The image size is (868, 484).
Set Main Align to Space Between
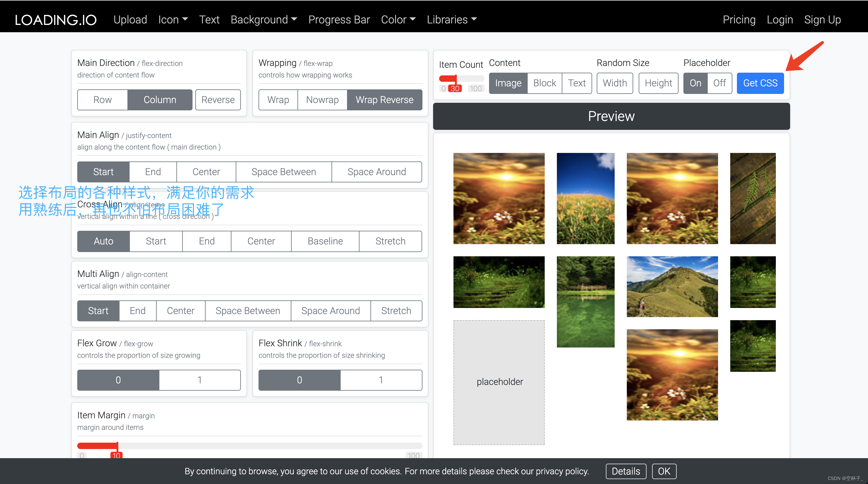(x=283, y=172)
